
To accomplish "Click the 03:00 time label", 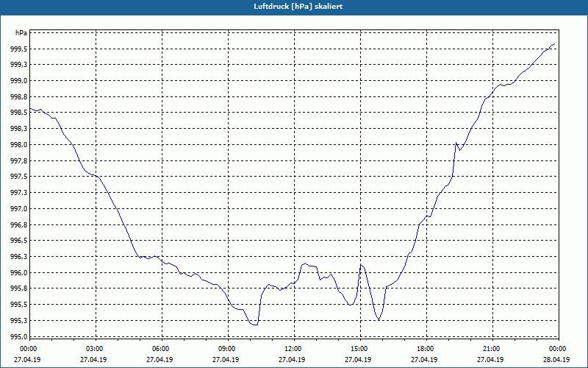I will click(96, 349).
